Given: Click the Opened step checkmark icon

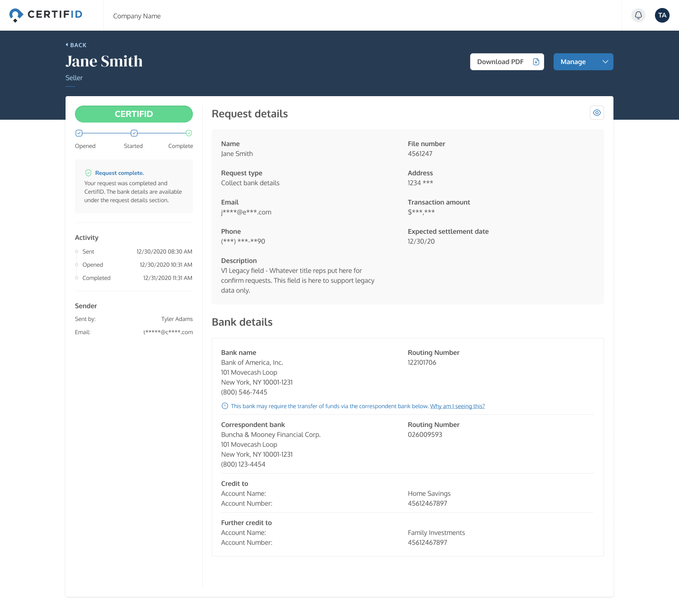Looking at the screenshot, I should click(x=79, y=133).
